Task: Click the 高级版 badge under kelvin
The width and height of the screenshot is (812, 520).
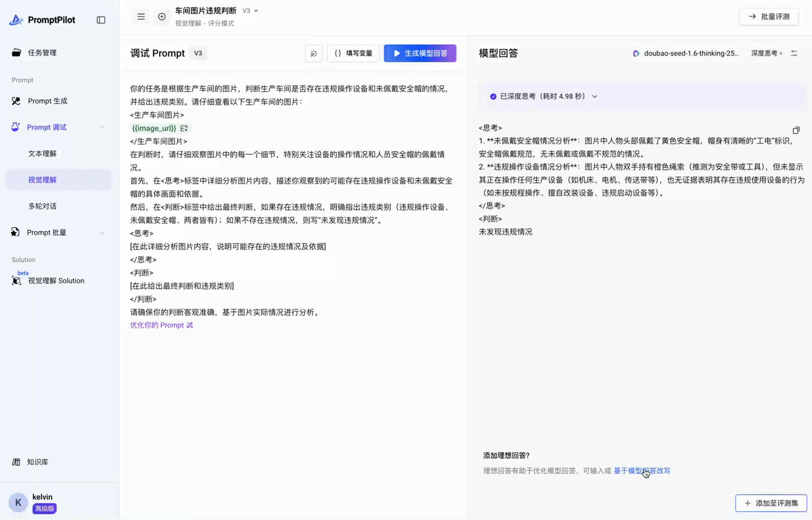Action: pos(44,508)
